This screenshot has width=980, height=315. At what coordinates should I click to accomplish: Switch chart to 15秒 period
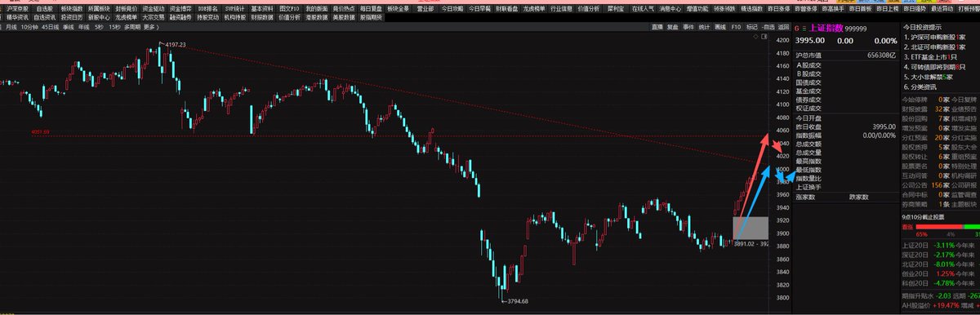114,27
